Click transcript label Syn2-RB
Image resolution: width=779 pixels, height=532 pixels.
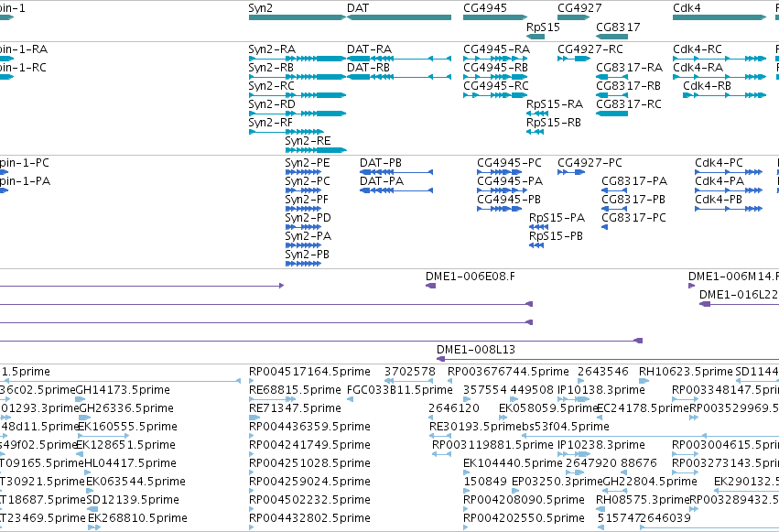pos(271,68)
